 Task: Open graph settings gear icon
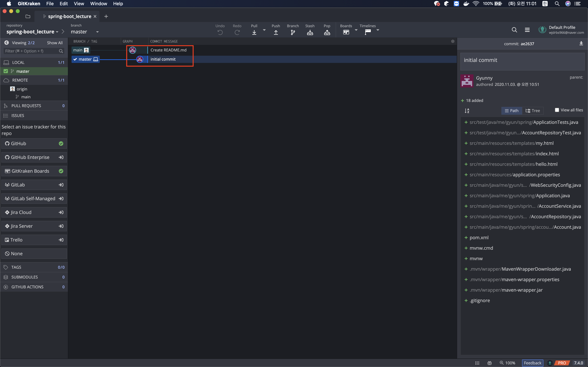pos(452,41)
